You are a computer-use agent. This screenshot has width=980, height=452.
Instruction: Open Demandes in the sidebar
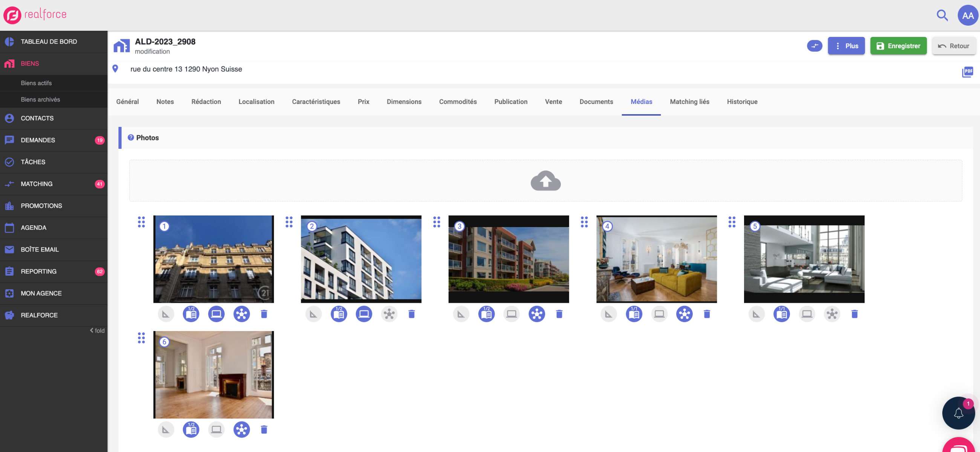pos(54,140)
